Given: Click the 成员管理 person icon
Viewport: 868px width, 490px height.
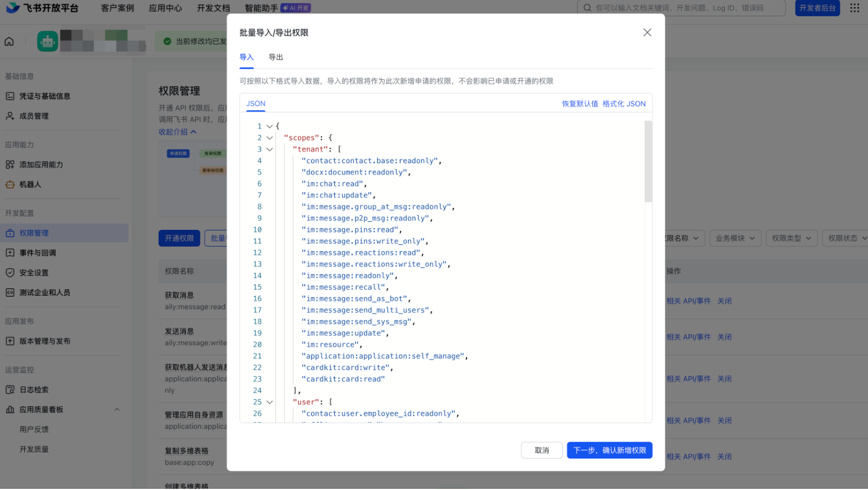Looking at the screenshot, I should point(10,116).
